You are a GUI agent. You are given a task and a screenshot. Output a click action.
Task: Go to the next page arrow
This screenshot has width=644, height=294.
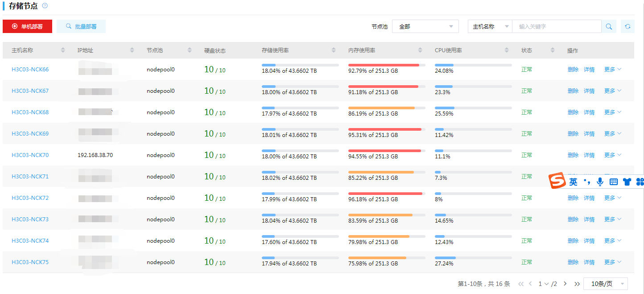click(x=565, y=284)
